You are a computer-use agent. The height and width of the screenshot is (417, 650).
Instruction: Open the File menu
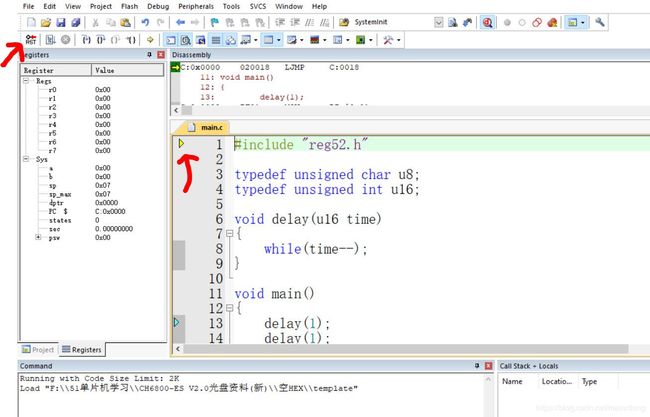29,6
